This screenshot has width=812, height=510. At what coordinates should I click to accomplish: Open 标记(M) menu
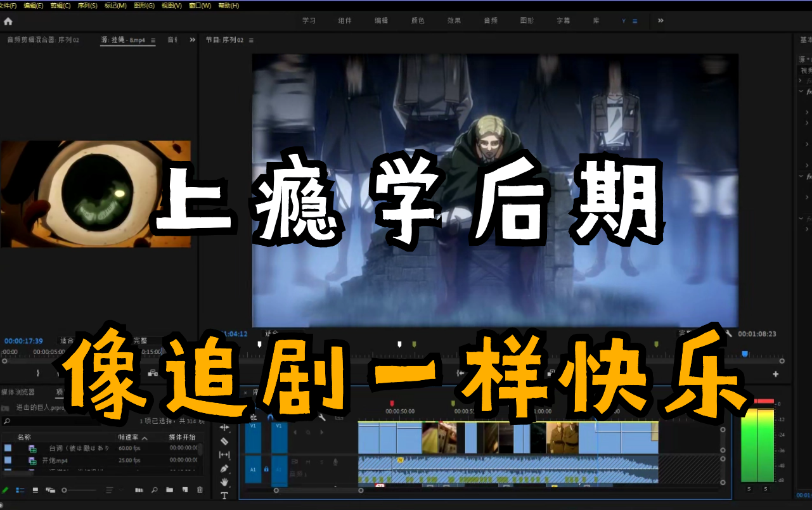click(x=115, y=5)
